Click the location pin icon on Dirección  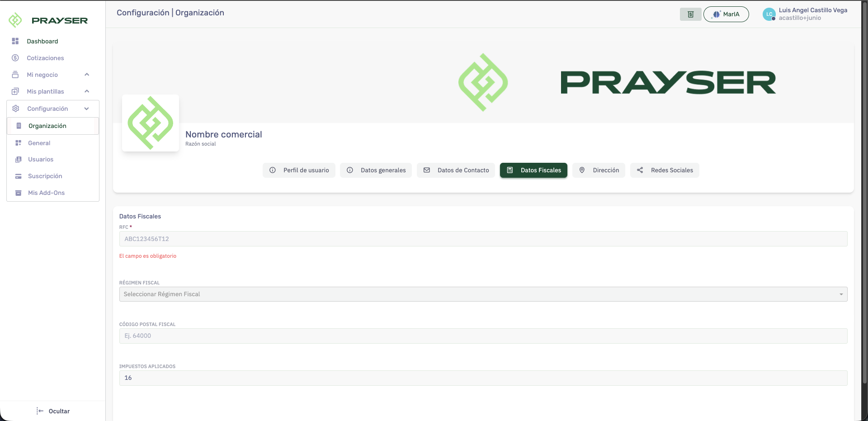coord(582,170)
